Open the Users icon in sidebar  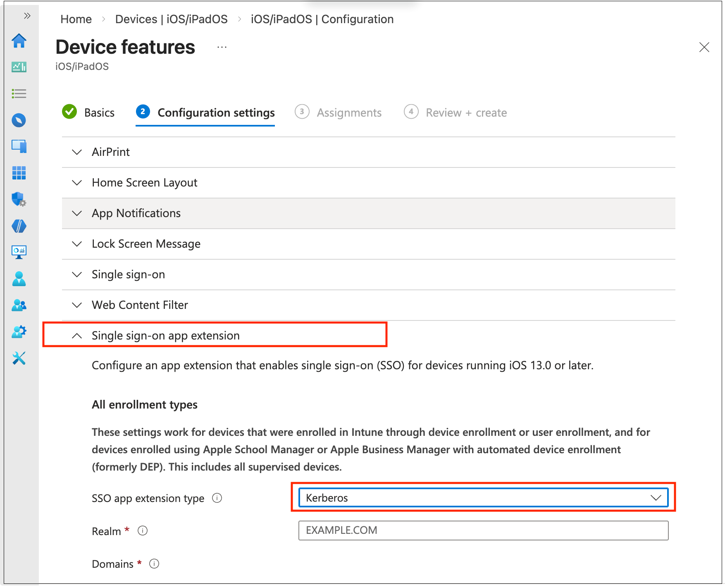click(19, 279)
